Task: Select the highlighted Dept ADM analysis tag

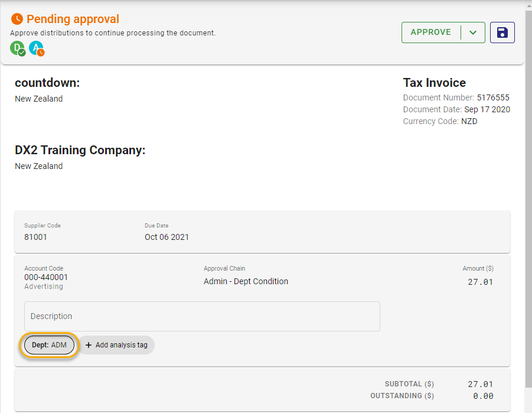Action: pyautogui.click(x=49, y=345)
